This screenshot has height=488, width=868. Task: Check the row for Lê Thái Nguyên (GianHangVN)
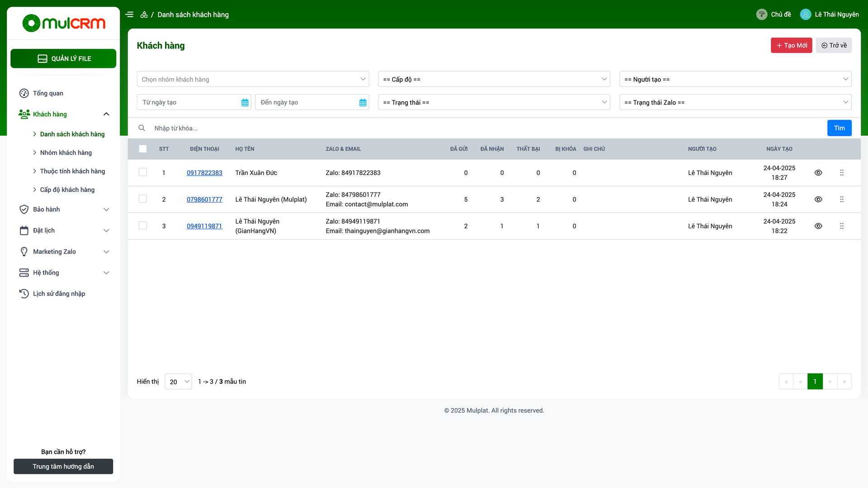(143, 225)
